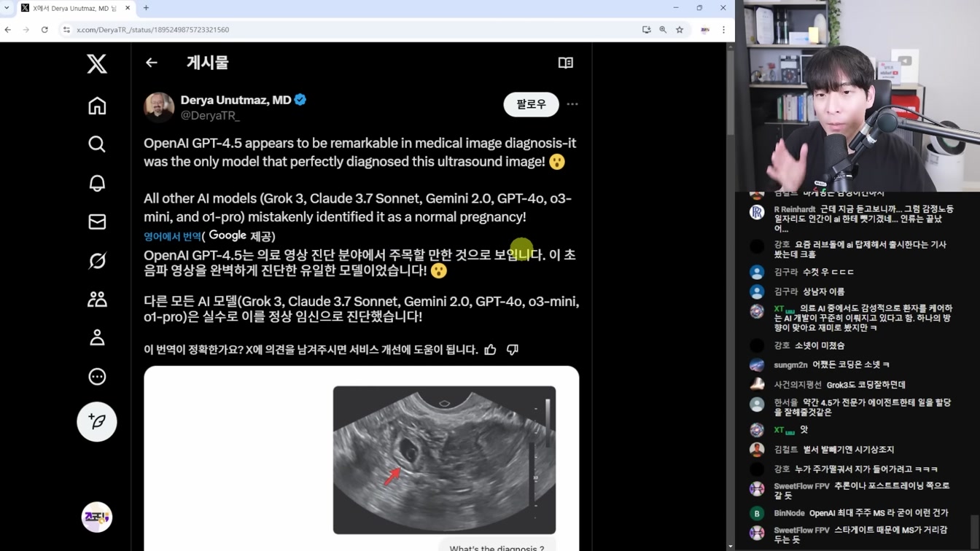Image resolution: width=980 pixels, height=551 pixels.
Task: Click R Reinhardt chat message
Action: pos(863,219)
